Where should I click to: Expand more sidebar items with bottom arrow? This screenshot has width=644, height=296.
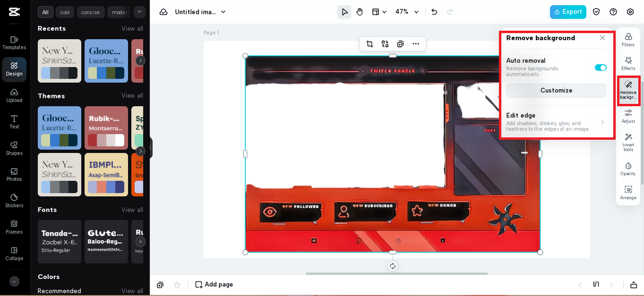click(14, 281)
